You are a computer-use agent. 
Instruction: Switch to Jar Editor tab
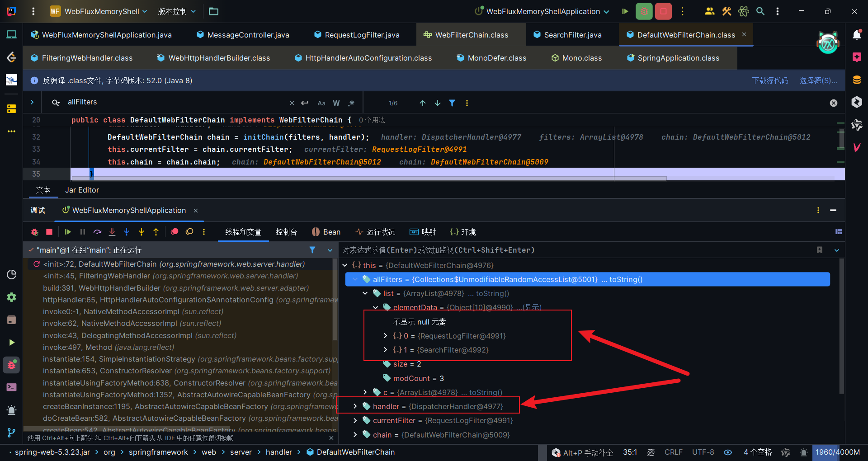[82, 190]
